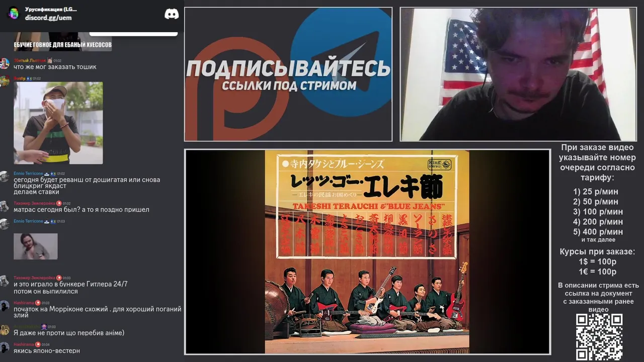The height and width of the screenshot is (362, 644).
Task: Click the streamer's webcam feed
Action: point(518,74)
